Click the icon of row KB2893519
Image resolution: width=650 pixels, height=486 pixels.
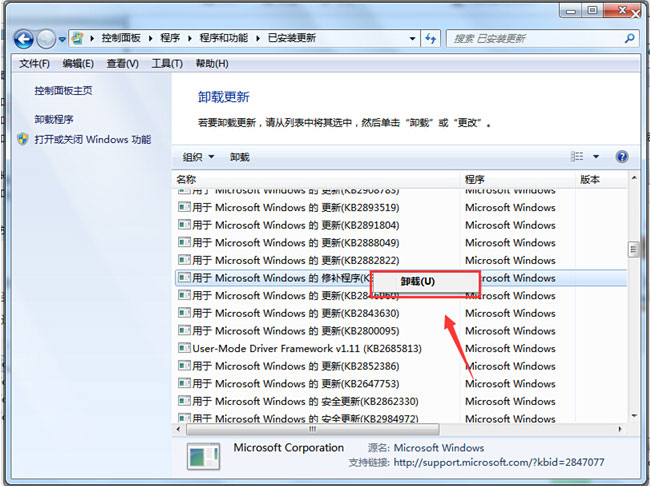tap(184, 207)
